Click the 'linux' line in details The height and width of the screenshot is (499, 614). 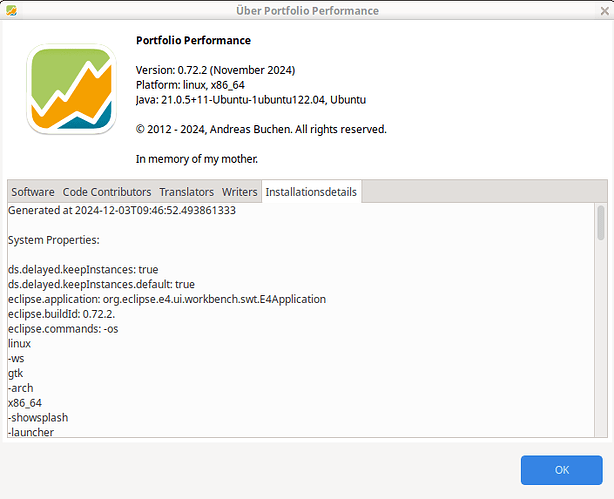pos(19,344)
